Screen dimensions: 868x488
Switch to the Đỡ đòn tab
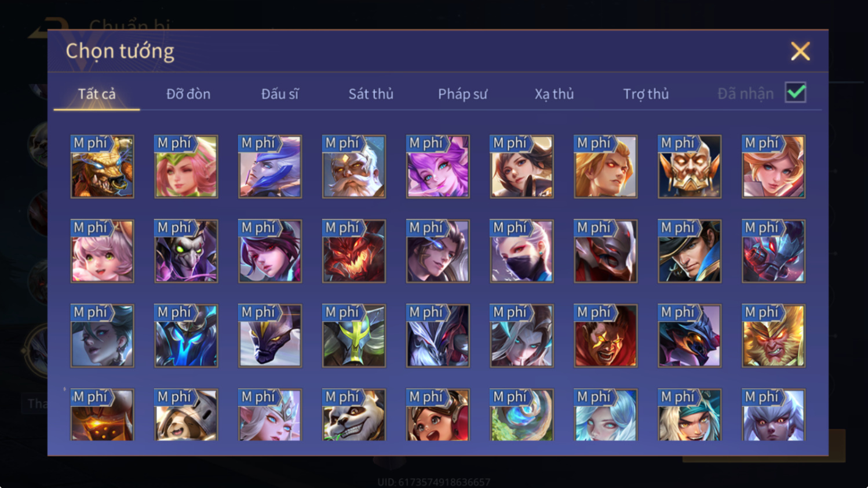188,94
